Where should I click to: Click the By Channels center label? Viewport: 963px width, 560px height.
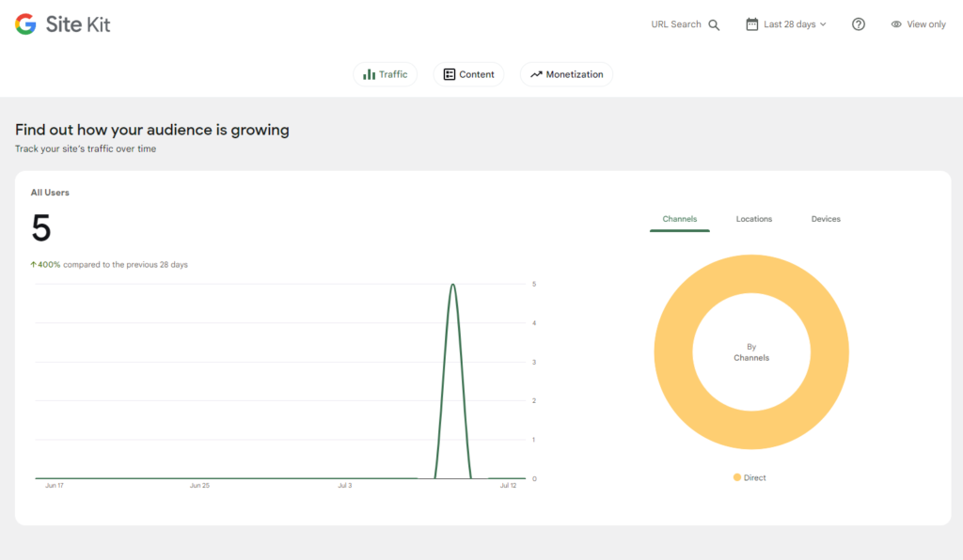pyautogui.click(x=751, y=352)
